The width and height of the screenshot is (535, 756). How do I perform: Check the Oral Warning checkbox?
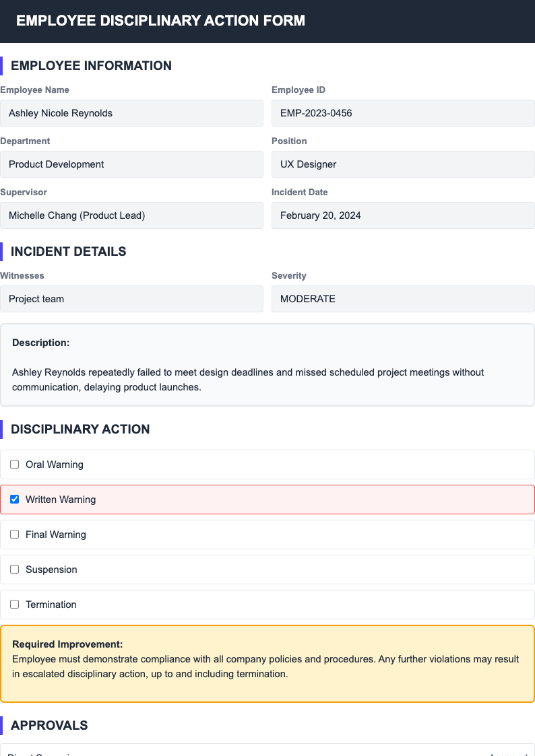14,464
